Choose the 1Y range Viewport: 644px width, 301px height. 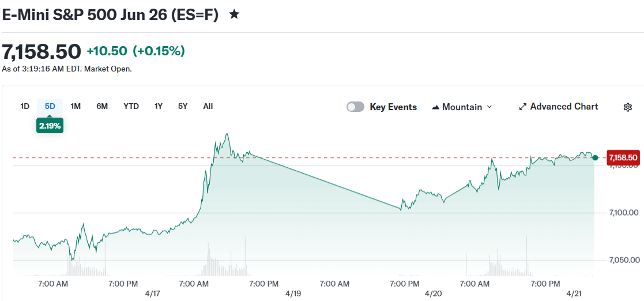click(x=159, y=106)
